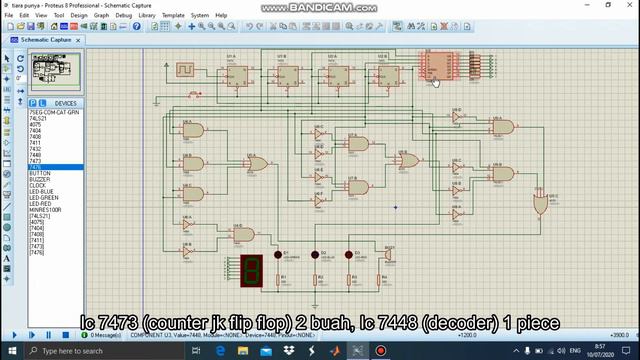Pause the simulation
Image resolution: width=640 pixels, height=360 pixels.
point(49,335)
